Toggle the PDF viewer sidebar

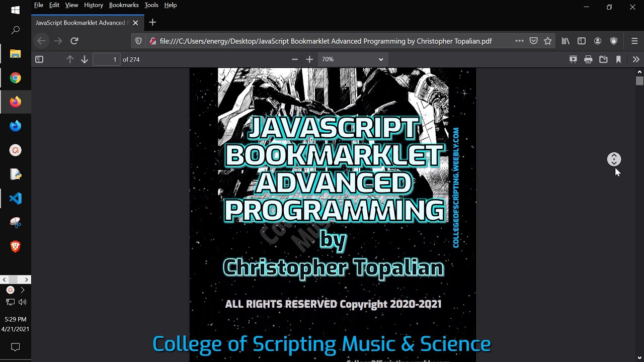coord(39,59)
